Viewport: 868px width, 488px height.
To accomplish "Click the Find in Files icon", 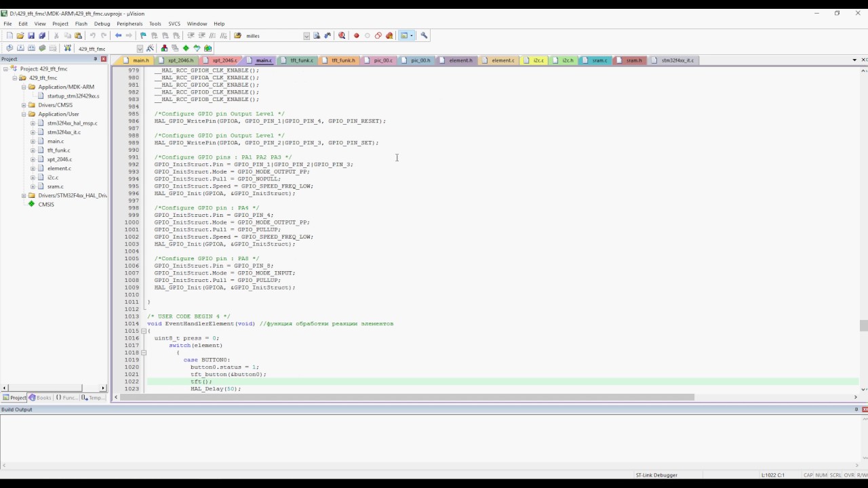I will tap(237, 36).
